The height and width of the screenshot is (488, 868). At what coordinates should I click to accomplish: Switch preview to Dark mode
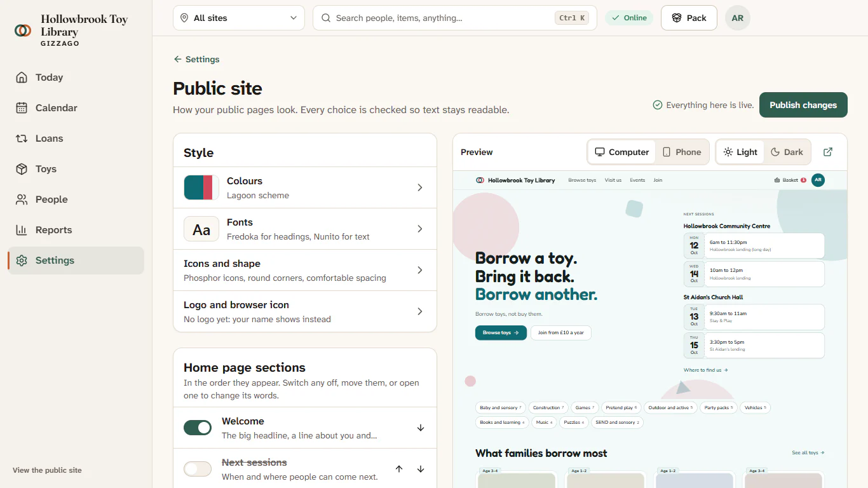coord(787,152)
